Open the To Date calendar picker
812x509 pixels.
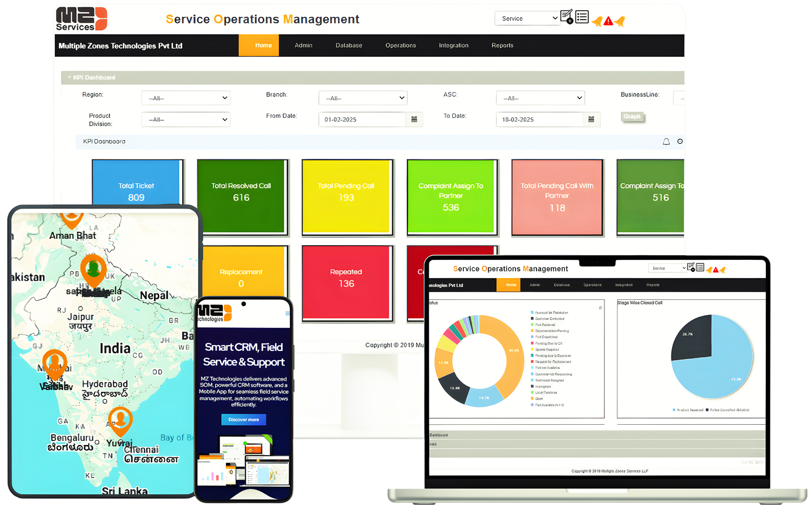(591, 119)
